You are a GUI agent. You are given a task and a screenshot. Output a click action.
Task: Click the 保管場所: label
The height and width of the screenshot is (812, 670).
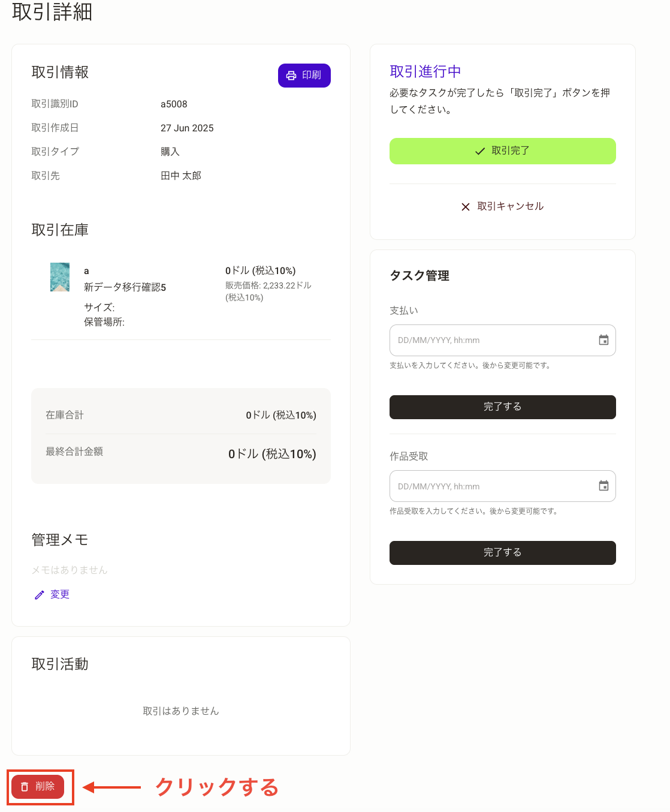pyautogui.click(x=104, y=322)
